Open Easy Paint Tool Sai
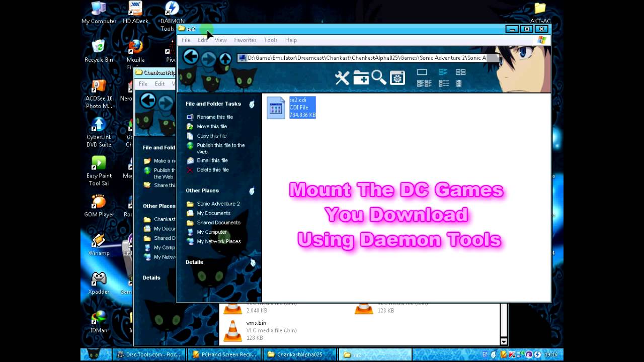The image size is (644, 362). click(x=99, y=171)
